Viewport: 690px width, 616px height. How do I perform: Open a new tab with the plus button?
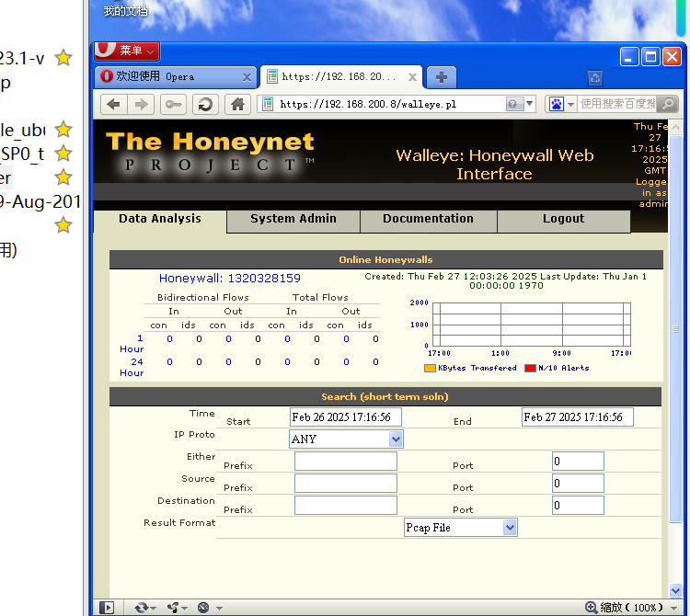pos(442,77)
